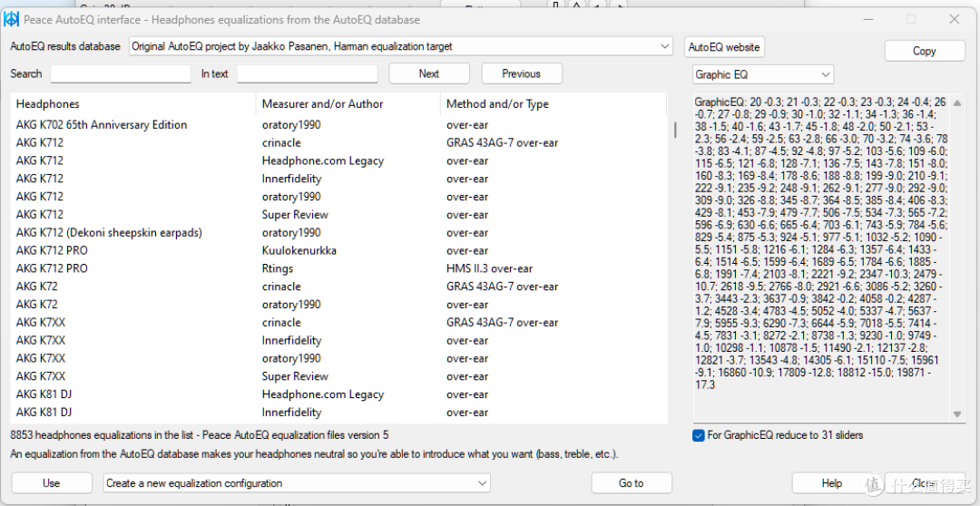The width and height of the screenshot is (980, 506).
Task: Click the Next search button
Action: [428, 73]
